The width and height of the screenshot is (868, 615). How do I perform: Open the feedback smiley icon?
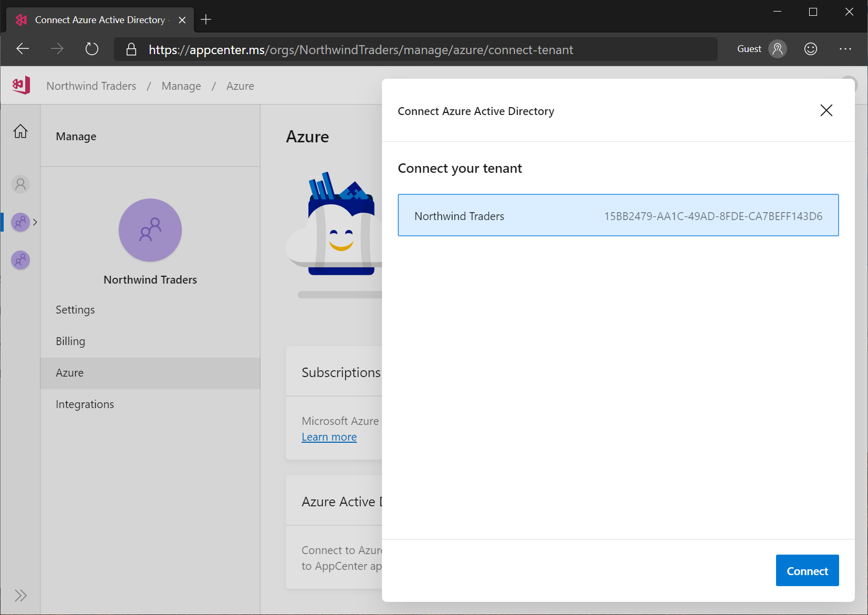pyautogui.click(x=810, y=48)
